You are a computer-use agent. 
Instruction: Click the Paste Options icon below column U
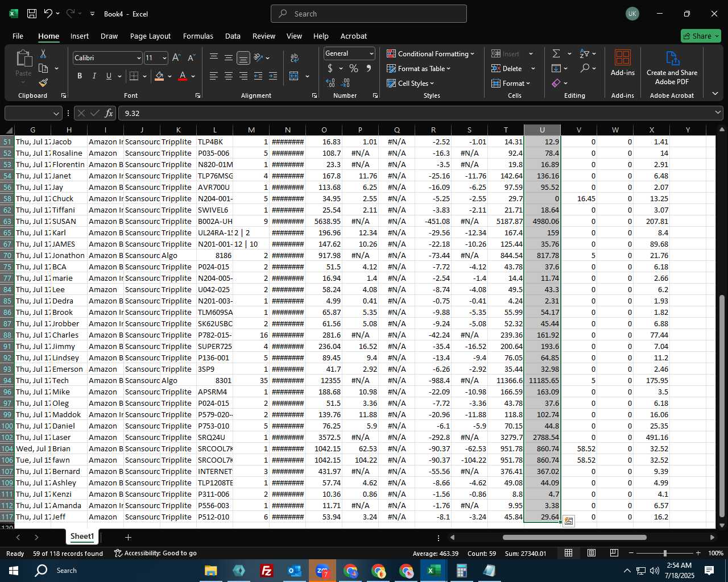click(x=568, y=521)
